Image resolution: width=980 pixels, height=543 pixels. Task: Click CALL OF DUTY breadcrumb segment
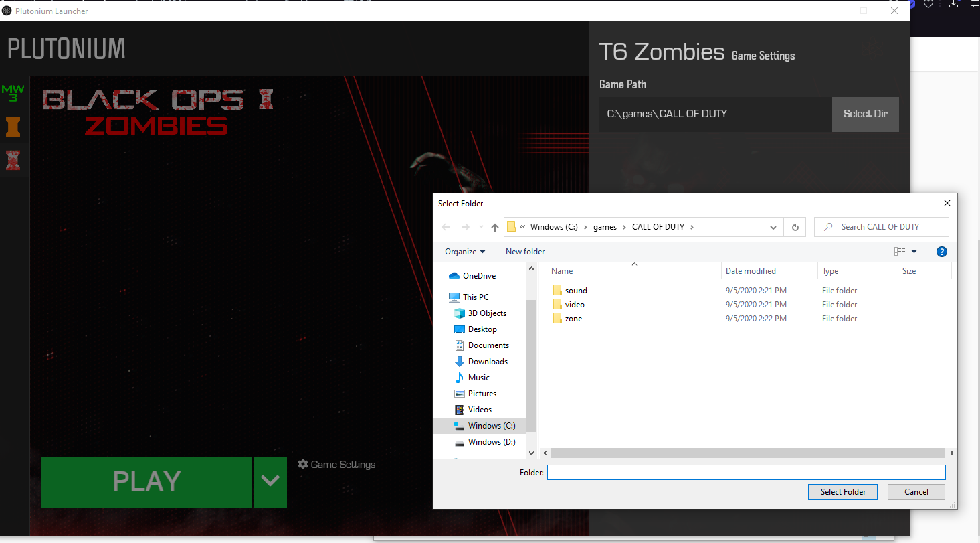658,227
